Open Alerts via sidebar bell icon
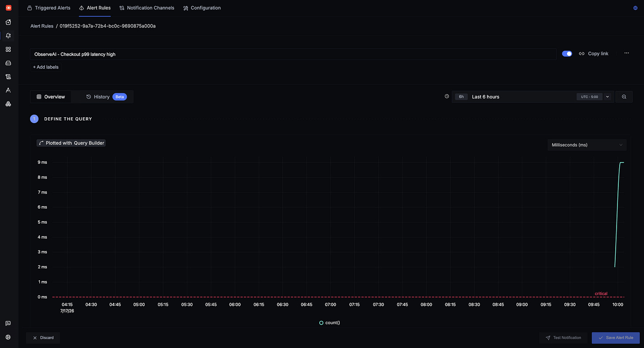 tap(8, 36)
